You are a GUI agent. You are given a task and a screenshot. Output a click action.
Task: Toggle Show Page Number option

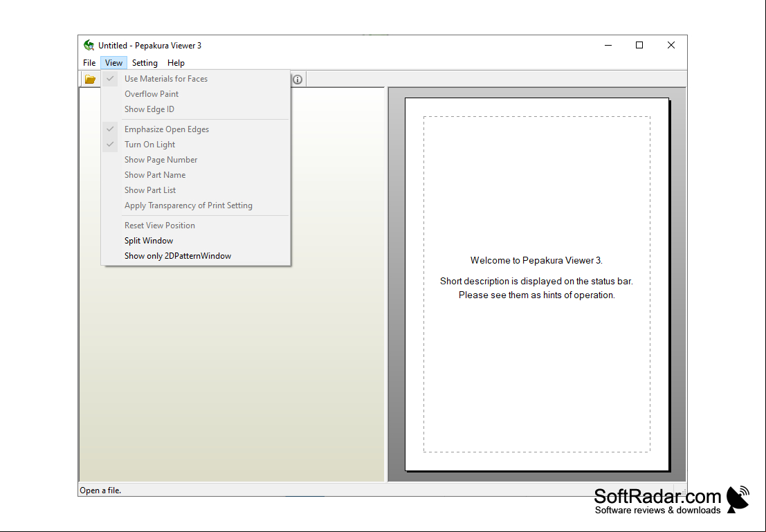point(195,159)
